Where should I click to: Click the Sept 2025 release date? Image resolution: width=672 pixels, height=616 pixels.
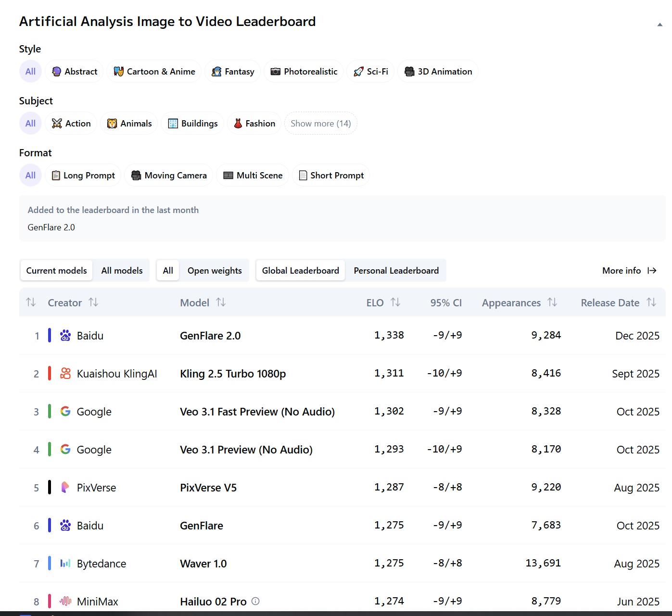coord(635,374)
